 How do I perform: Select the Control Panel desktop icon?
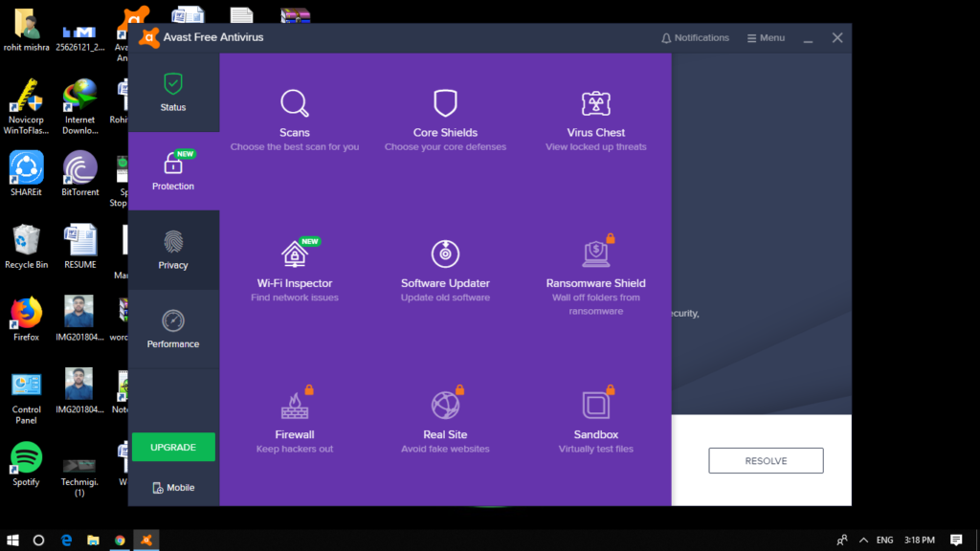26,397
